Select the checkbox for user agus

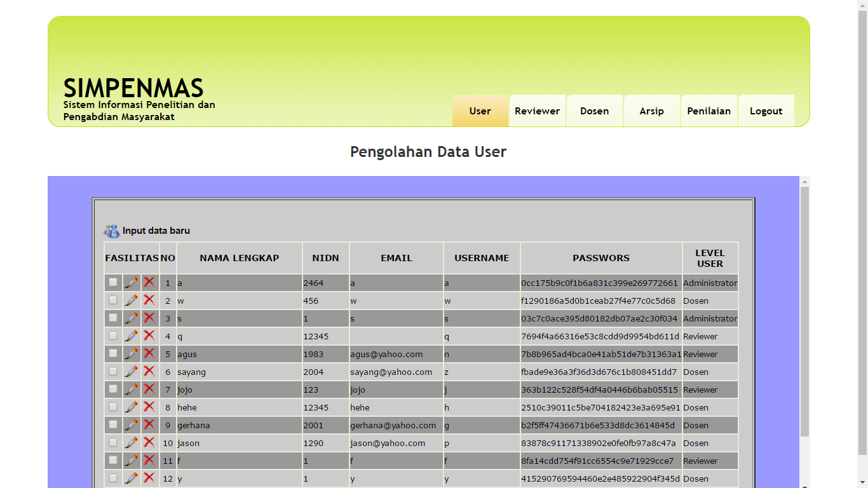pos(113,353)
